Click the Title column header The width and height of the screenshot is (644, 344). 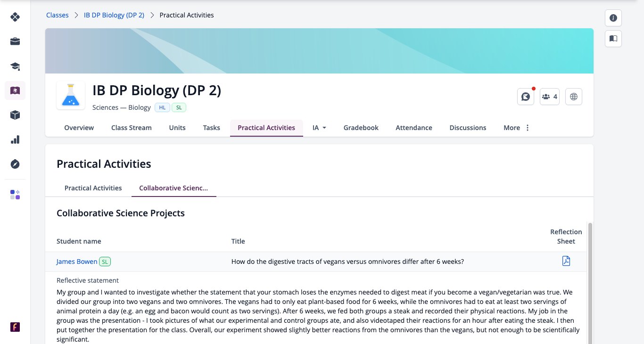[x=238, y=241]
